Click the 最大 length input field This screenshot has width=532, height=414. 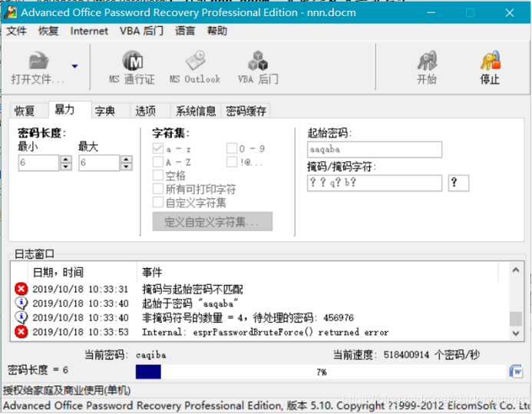[x=99, y=163]
